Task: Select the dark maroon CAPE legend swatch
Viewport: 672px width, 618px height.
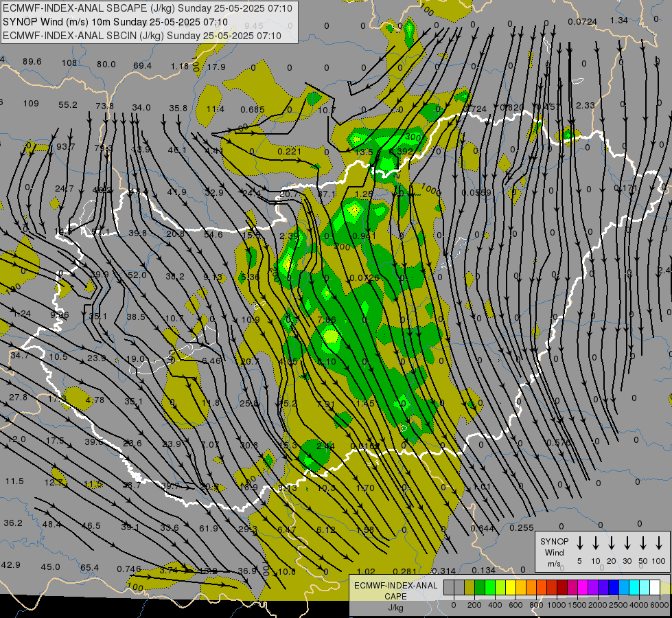Action: point(562,588)
